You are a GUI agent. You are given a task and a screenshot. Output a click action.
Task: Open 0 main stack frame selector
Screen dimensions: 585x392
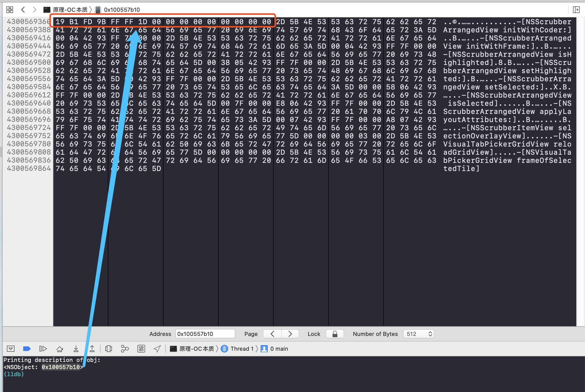pyautogui.click(x=275, y=349)
